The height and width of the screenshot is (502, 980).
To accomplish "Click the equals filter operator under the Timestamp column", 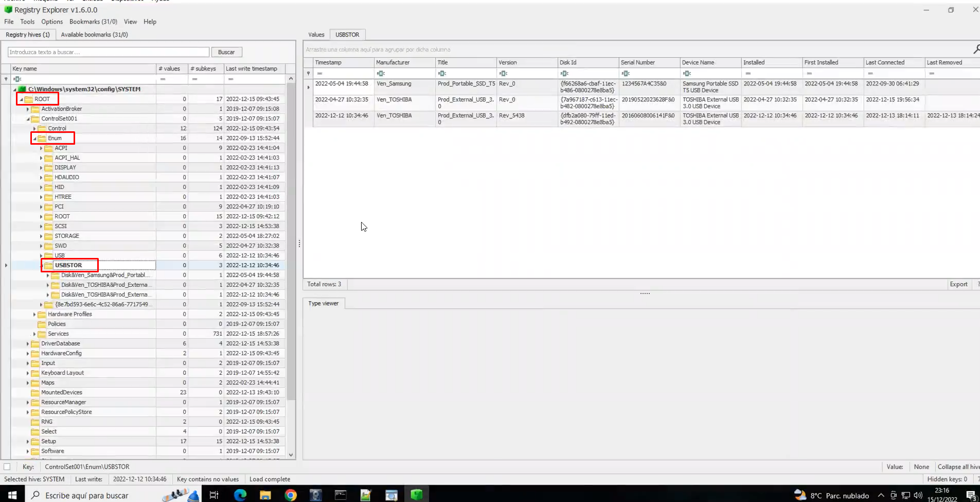I will click(x=320, y=73).
